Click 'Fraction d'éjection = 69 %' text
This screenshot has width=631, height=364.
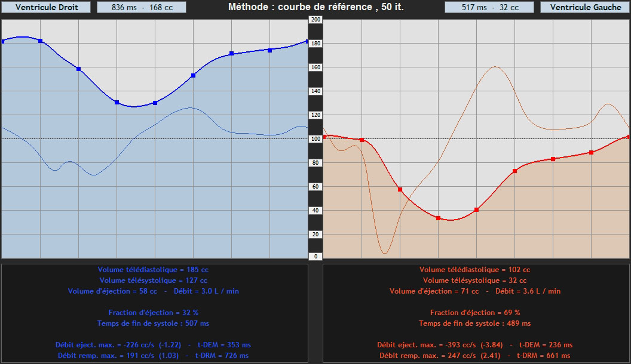[x=475, y=313]
